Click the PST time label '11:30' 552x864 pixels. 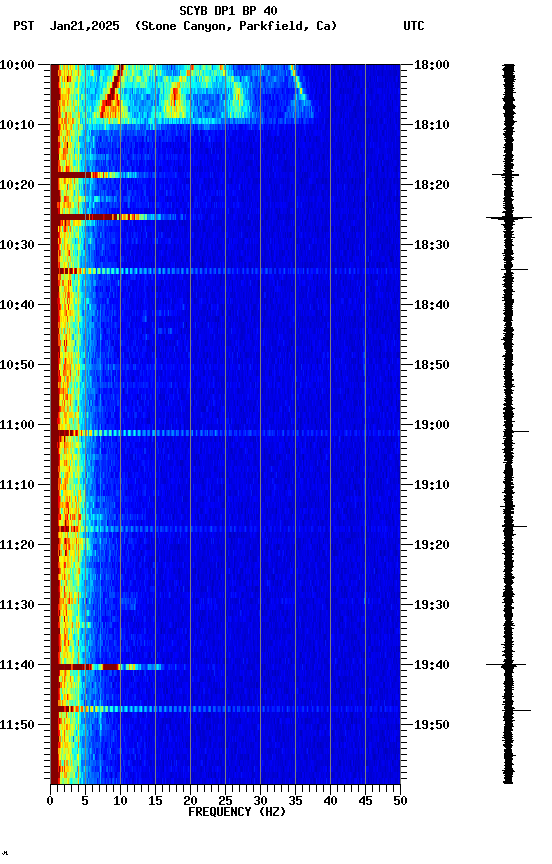tap(17, 605)
